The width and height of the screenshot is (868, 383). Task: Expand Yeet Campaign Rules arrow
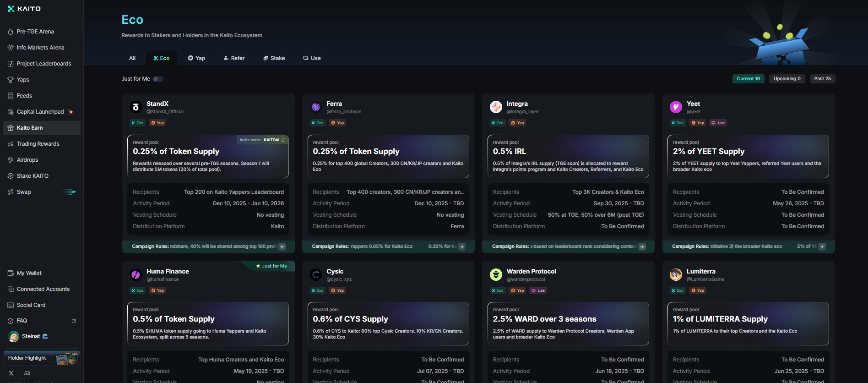[x=822, y=246]
